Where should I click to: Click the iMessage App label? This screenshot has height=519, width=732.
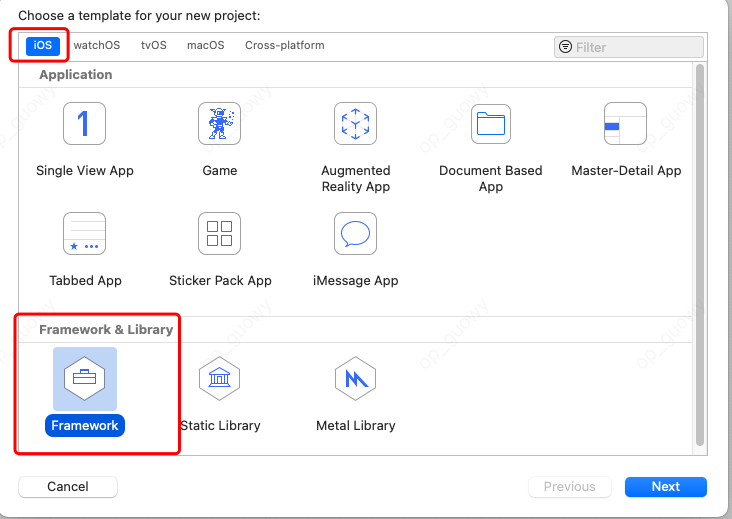click(x=355, y=281)
